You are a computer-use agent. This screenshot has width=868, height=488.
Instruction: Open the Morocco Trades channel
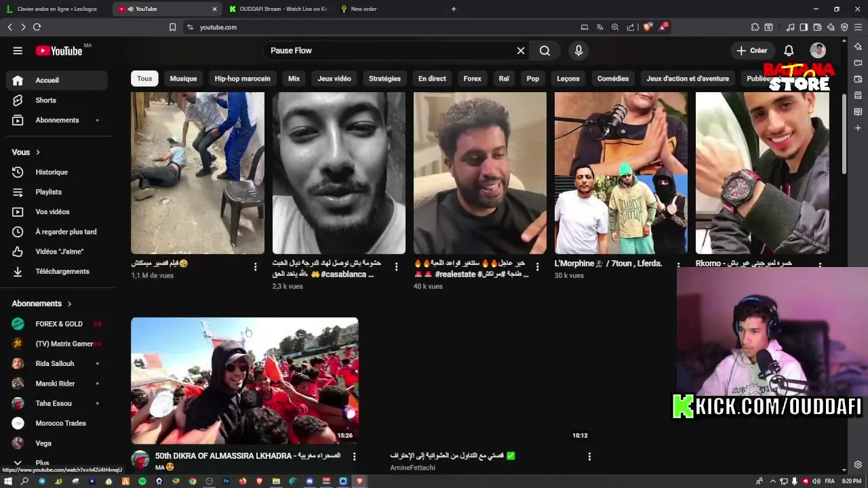pos(57,423)
